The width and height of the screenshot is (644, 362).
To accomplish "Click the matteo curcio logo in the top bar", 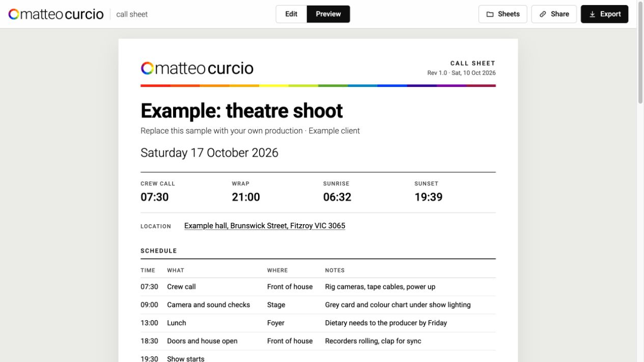I will 56,14.
